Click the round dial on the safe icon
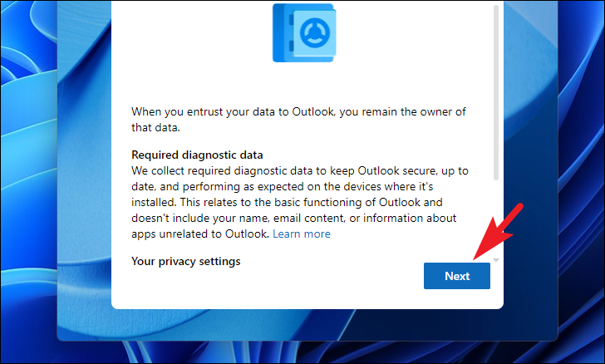Image resolution: width=605 pixels, height=364 pixels. click(315, 33)
